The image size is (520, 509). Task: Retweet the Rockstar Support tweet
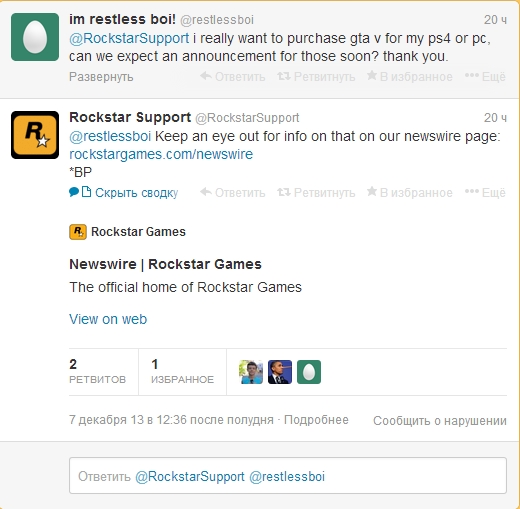pos(316,192)
